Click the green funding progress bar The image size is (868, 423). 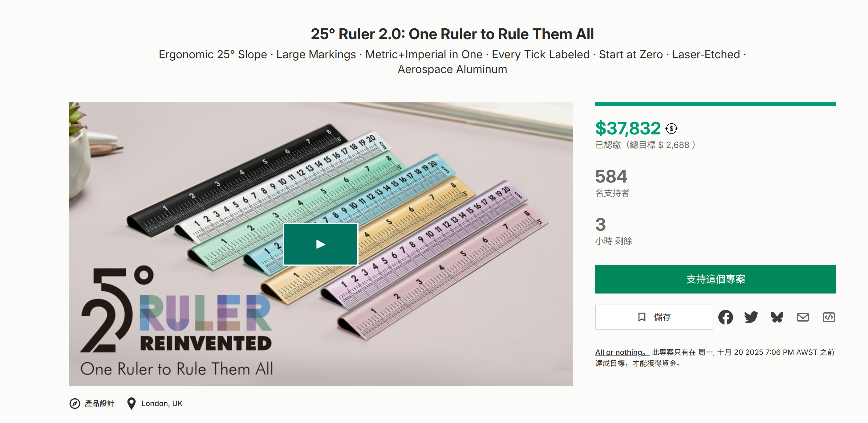(715, 104)
